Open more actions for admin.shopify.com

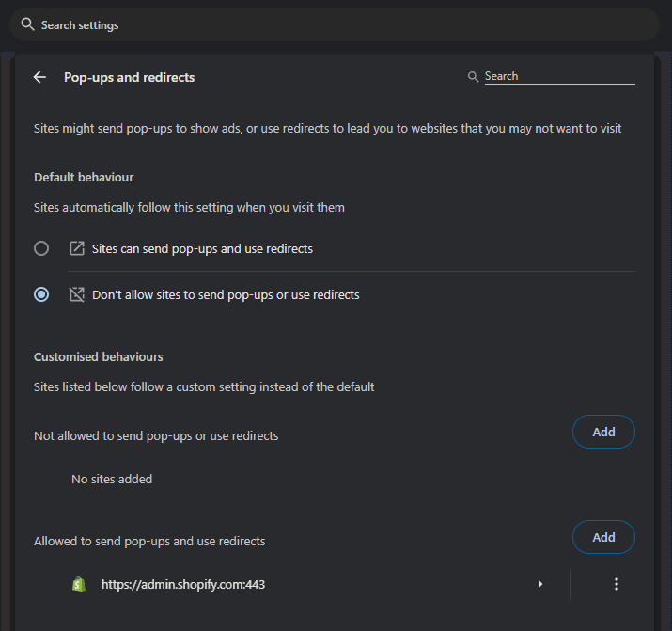[617, 584]
